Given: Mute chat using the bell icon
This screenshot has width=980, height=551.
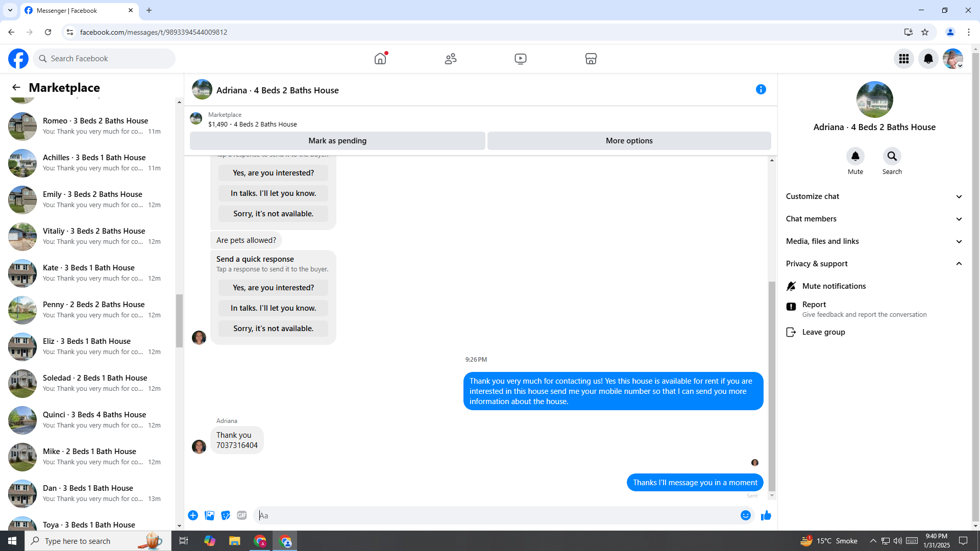Looking at the screenshot, I should [x=855, y=156].
